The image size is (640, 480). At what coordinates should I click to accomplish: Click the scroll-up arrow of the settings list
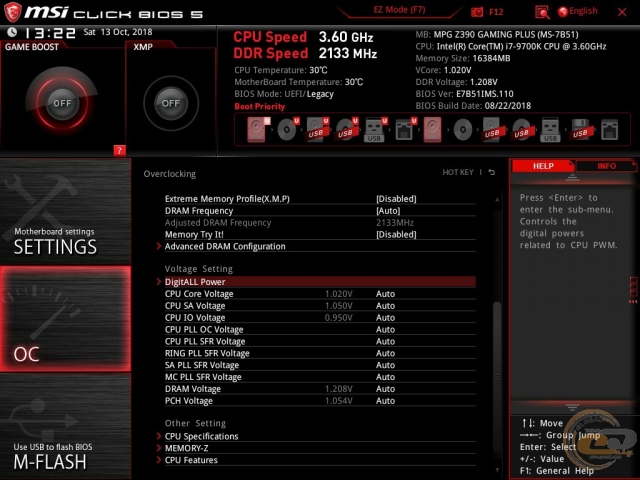point(497,199)
